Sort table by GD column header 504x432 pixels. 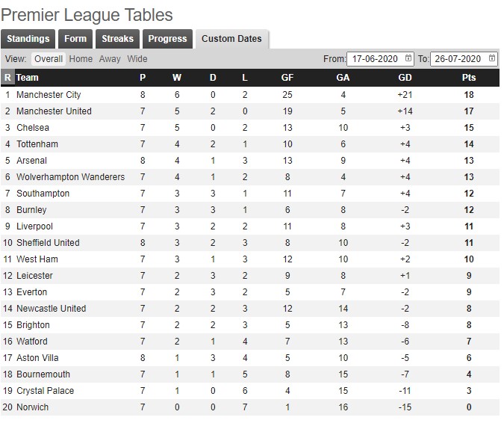click(405, 78)
